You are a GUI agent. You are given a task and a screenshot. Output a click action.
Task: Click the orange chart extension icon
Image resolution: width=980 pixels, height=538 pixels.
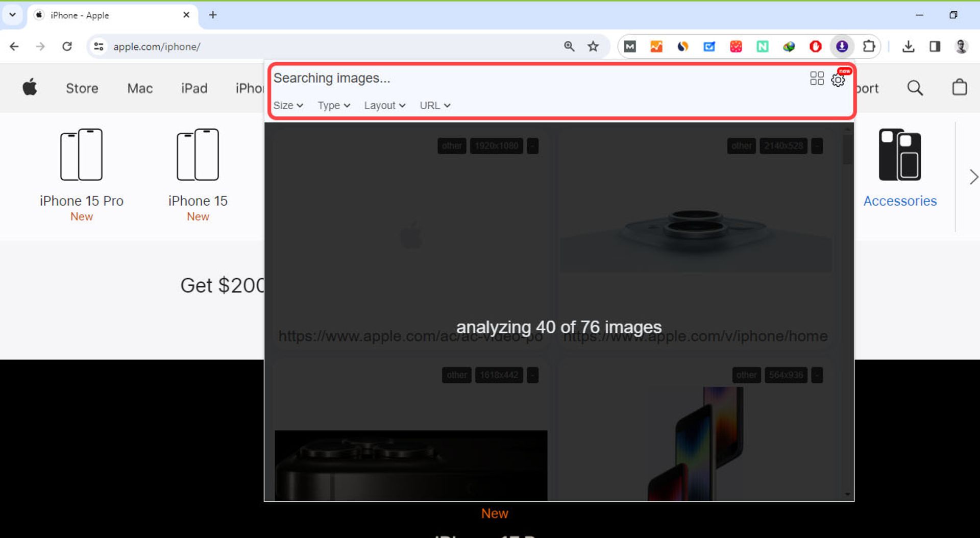click(x=656, y=46)
